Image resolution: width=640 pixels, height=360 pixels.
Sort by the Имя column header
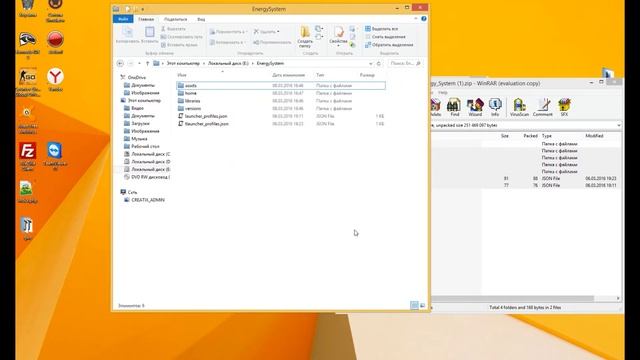pyautogui.click(x=182, y=75)
